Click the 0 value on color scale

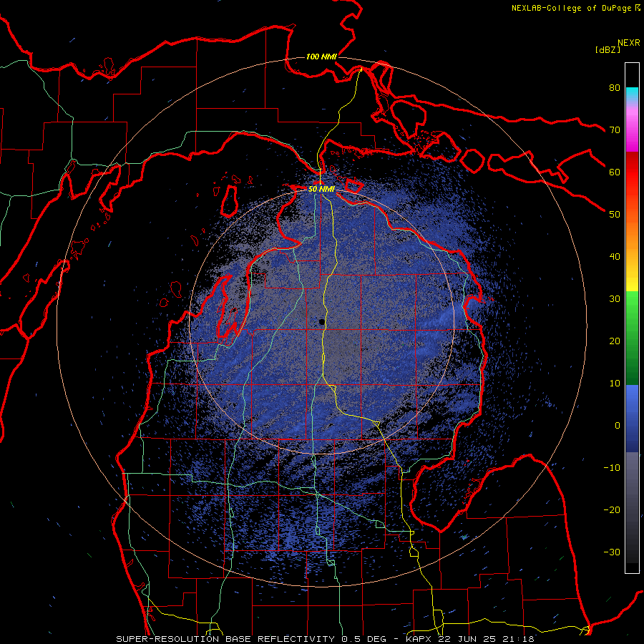pos(618,426)
